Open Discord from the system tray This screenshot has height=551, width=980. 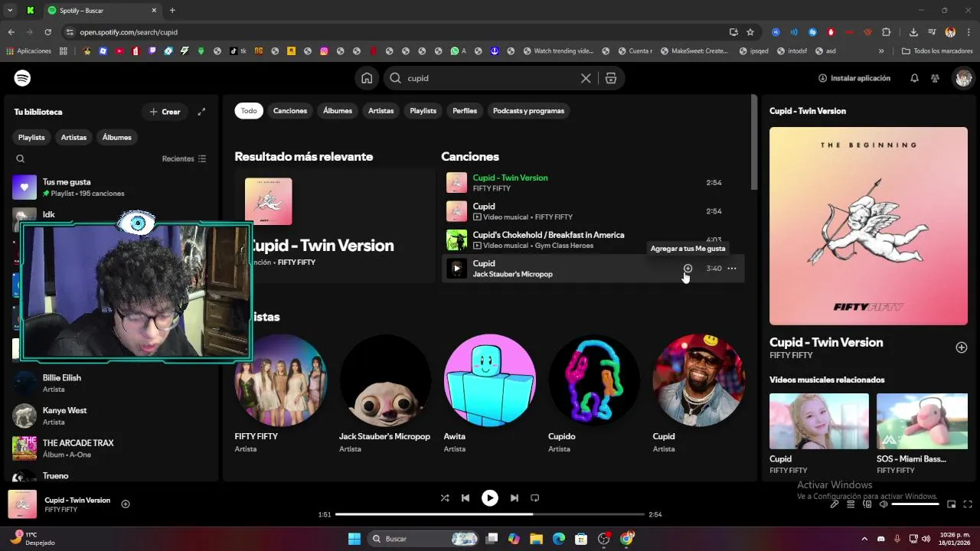coord(880,539)
